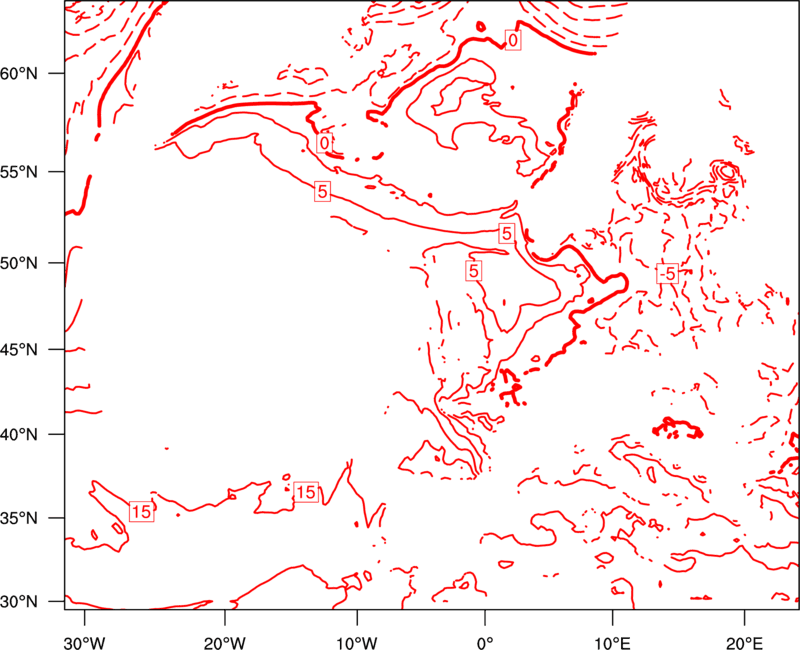Click the 40°N latitude axis label
This screenshot has width=800, height=650.
[x=19, y=435]
